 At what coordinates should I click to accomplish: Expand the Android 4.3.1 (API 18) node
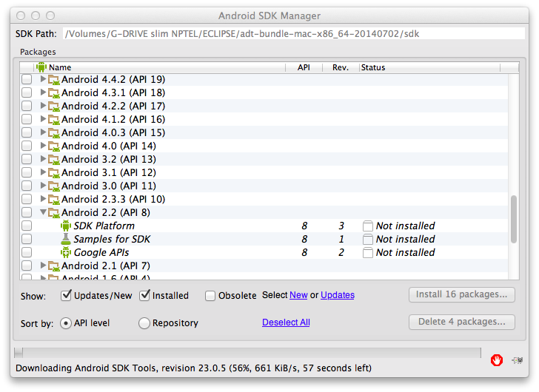pos(43,92)
